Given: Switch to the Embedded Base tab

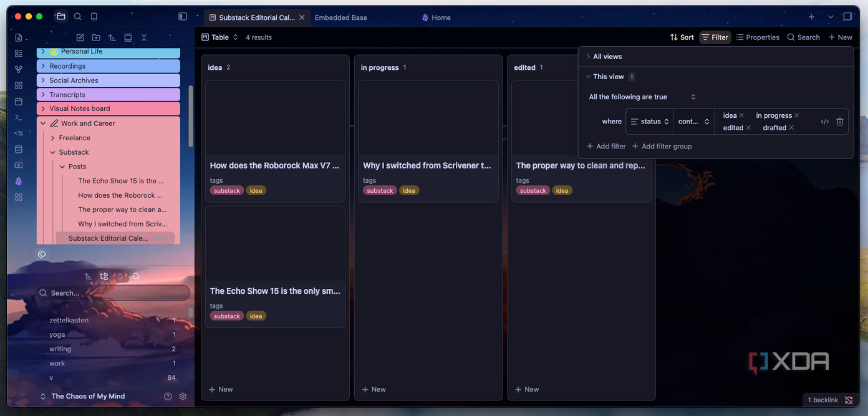Looking at the screenshot, I should coord(341,17).
